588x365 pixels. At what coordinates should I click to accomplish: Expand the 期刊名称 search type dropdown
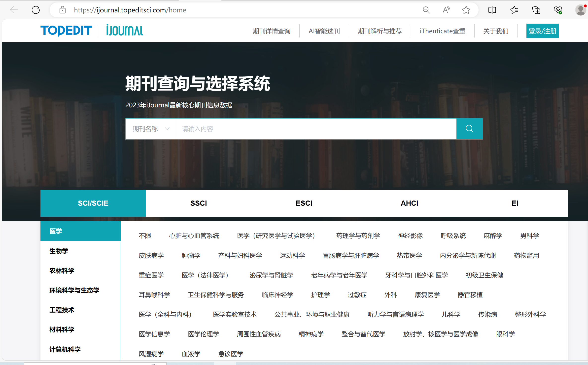(150, 129)
